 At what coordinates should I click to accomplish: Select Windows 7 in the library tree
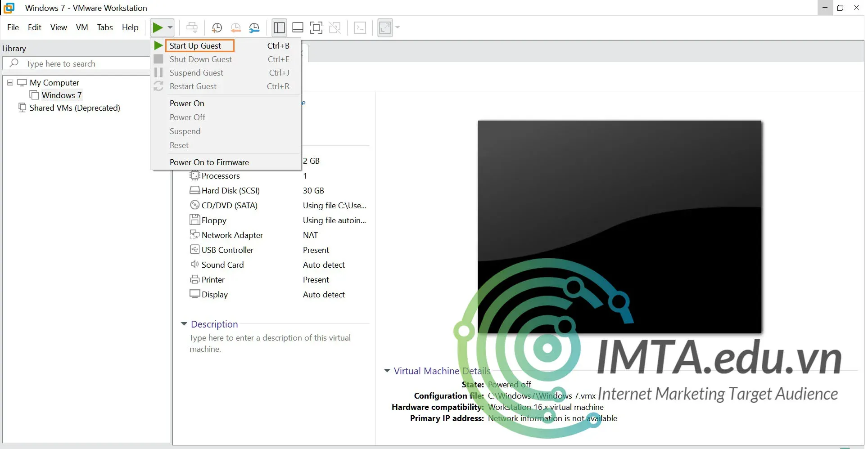[x=61, y=95]
